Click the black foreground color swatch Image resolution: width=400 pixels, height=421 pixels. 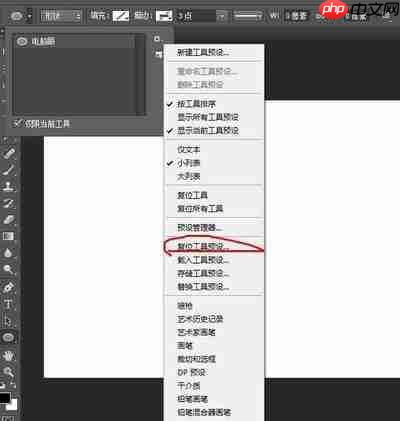[x=5, y=398]
